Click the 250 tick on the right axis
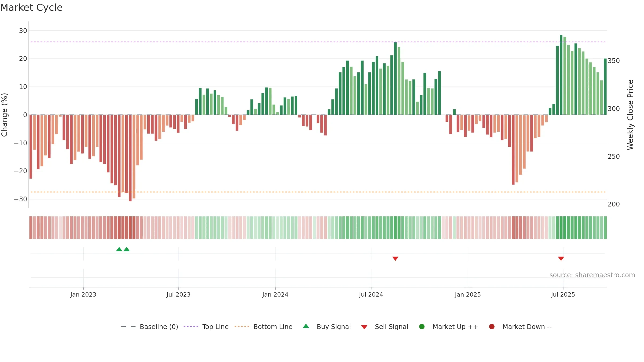644x362 pixels. pyautogui.click(x=614, y=157)
